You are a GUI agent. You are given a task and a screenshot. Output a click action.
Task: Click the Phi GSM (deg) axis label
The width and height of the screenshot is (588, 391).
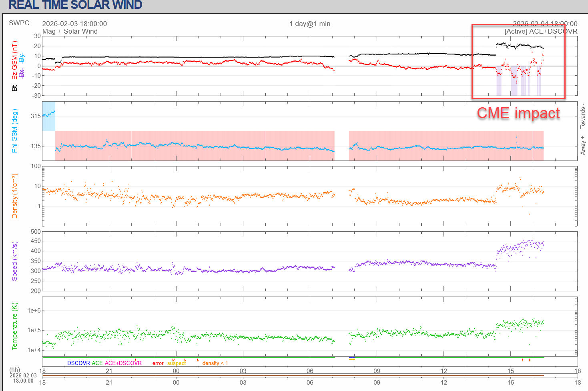pos(14,131)
